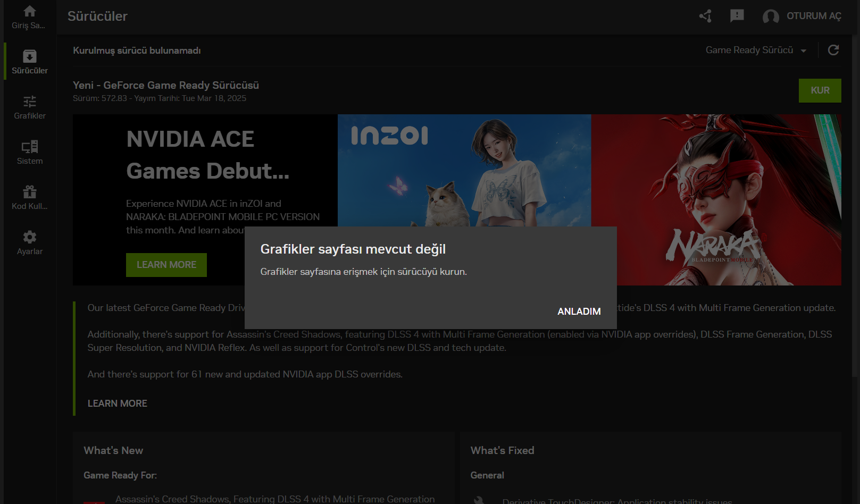The width and height of the screenshot is (860, 504).
Task: Click 'General' subheading under What's Fixed
Action: pyautogui.click(x=487, y=475)
